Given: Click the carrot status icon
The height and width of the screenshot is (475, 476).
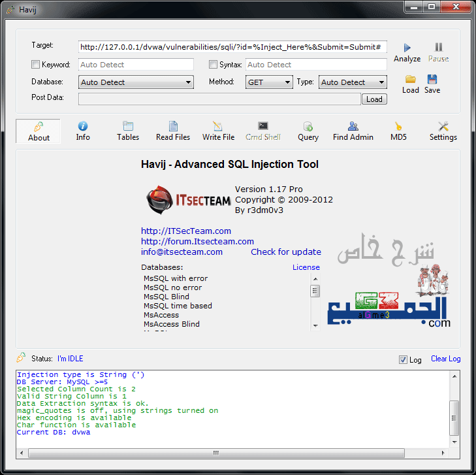Looking at the screenshot, I should [21, 357].
